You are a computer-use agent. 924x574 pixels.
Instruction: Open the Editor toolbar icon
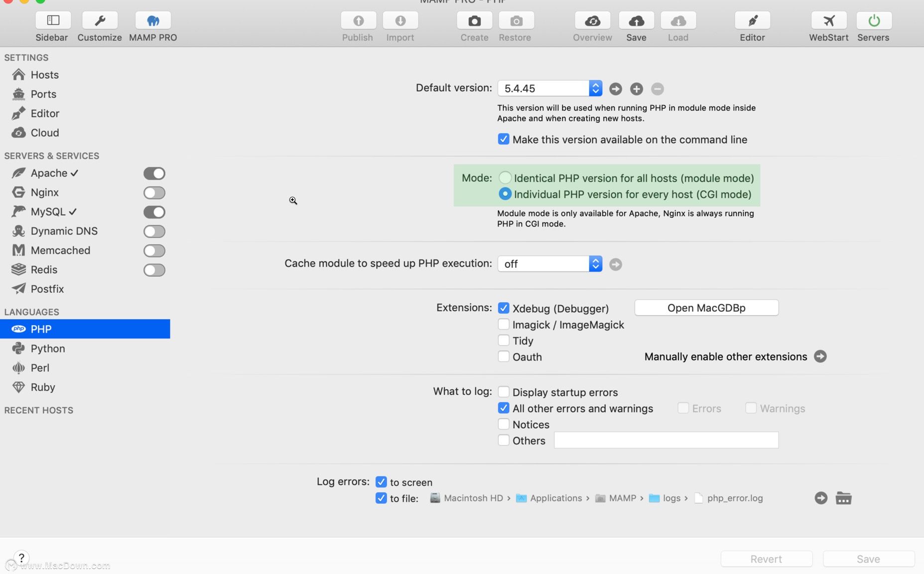pos(752,20)
